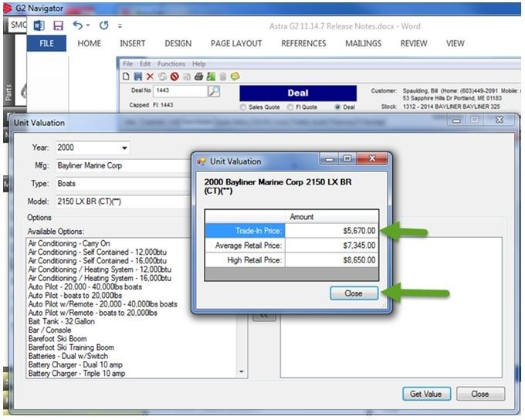Image resolution: width=525 pixels, height=420 pixels.
Task: Click the Get Value button
Action: tap(426, 394)
